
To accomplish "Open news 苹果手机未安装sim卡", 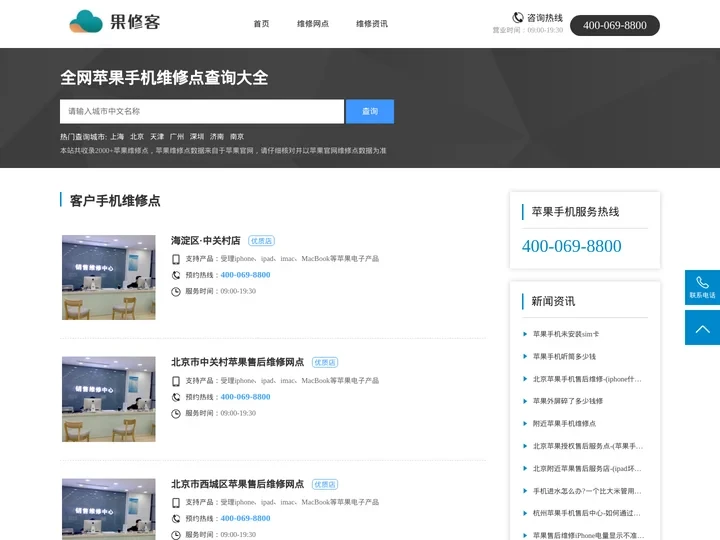I will point(566,334).
